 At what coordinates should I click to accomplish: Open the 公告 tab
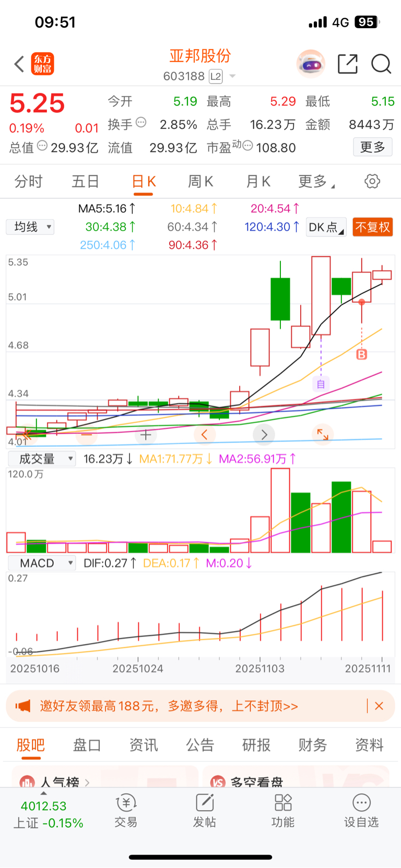(x=200, y=745)
